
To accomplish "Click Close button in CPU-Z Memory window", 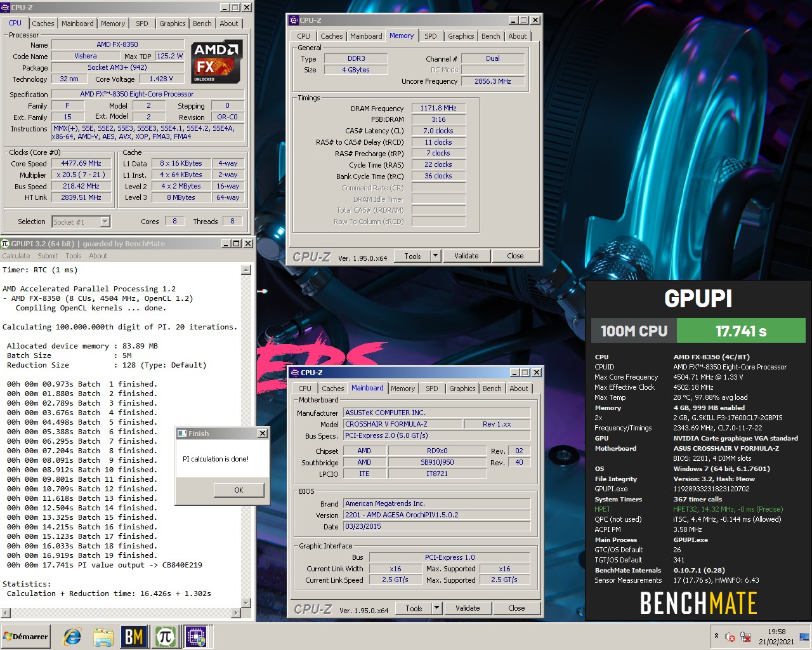I will tap(515, 256).
